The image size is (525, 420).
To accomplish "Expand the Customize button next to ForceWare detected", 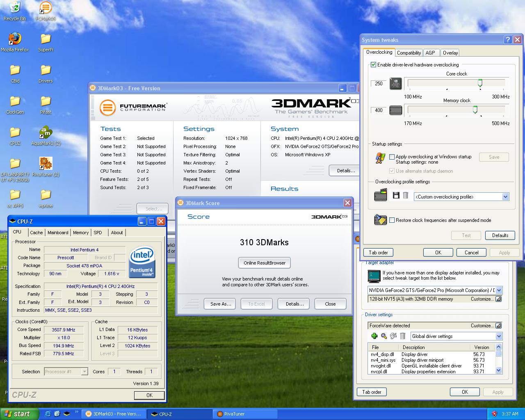I will pyautogui.click(x=498, y=326).
